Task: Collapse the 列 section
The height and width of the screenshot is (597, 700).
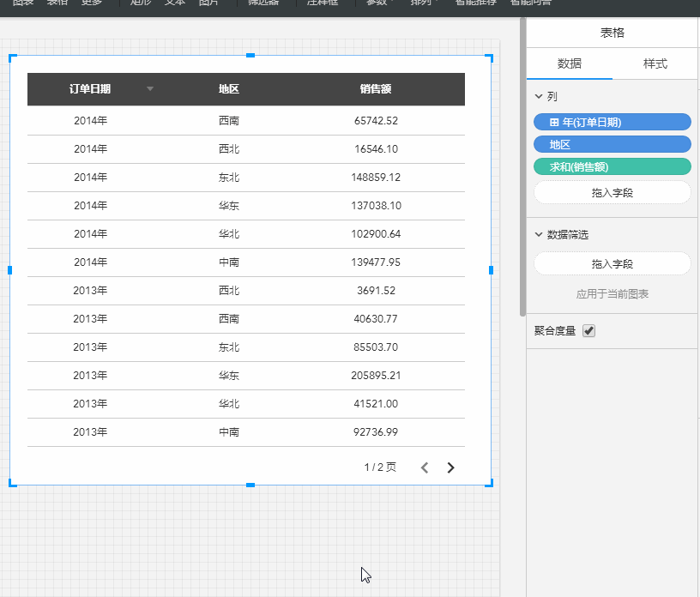Action: point(539,97)
